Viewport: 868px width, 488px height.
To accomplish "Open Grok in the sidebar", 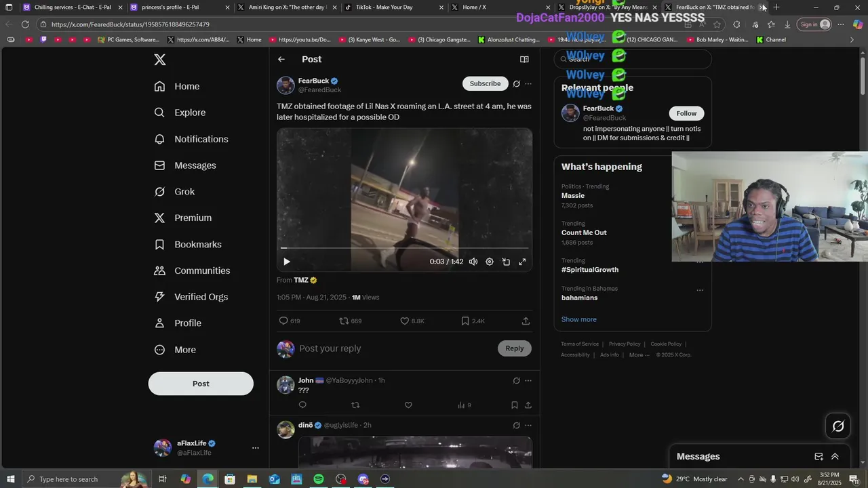I will pos(174,192).
